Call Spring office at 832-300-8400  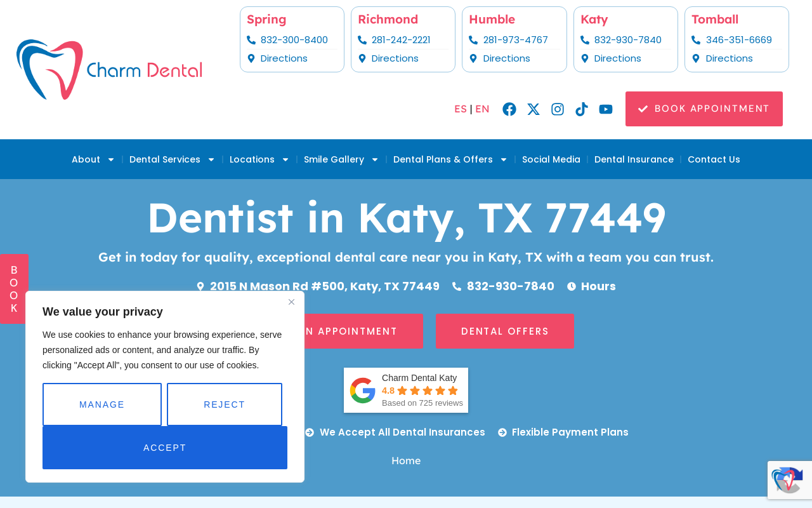294,40
